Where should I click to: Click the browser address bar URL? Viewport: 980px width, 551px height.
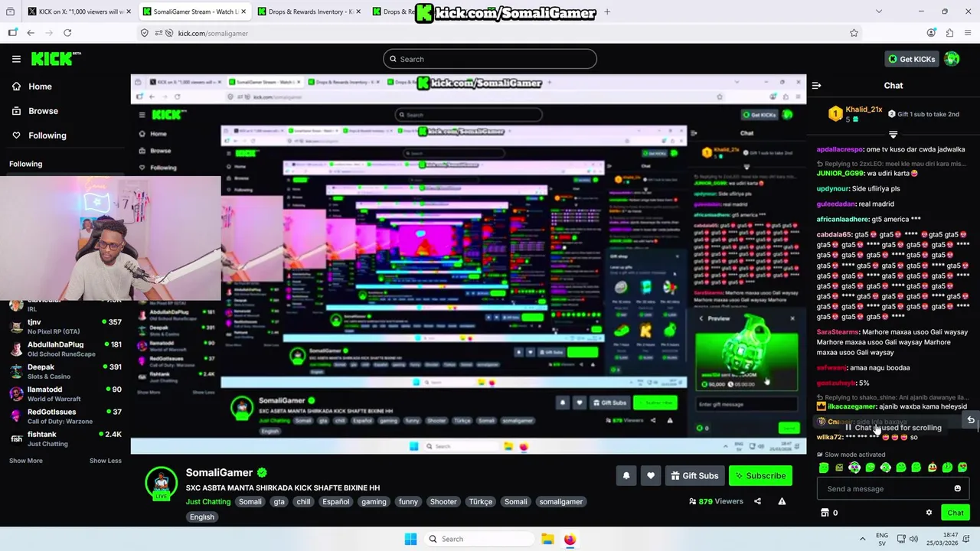tap(213, 33)
